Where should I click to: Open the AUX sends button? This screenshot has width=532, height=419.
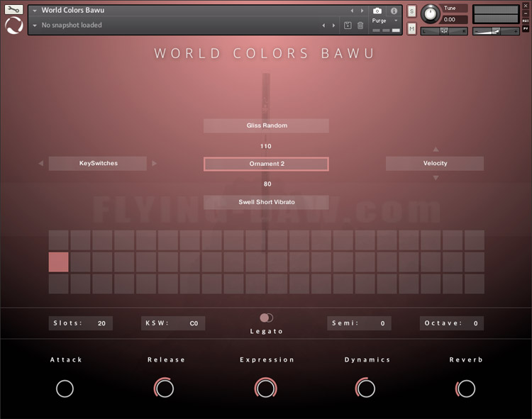point(526,21)
